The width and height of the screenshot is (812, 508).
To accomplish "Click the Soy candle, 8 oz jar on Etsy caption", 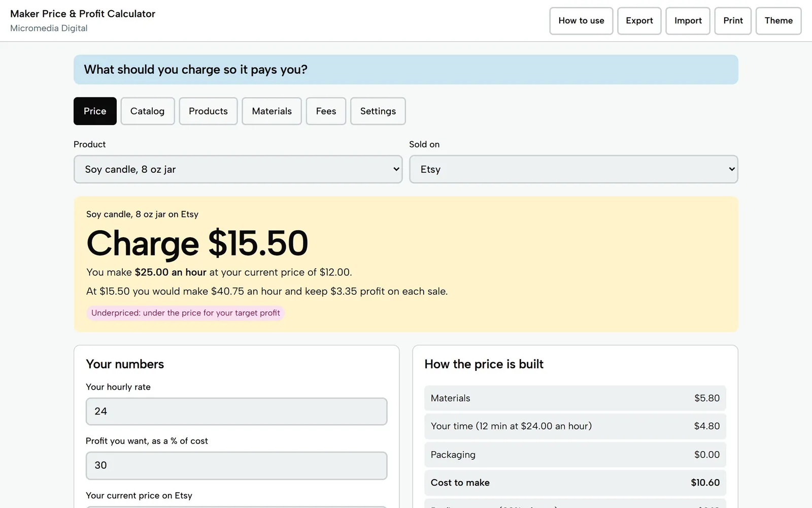I will [142, 214].
